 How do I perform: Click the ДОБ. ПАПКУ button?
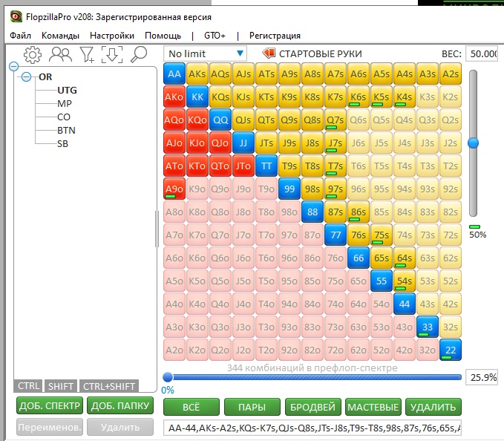[120, 405]
